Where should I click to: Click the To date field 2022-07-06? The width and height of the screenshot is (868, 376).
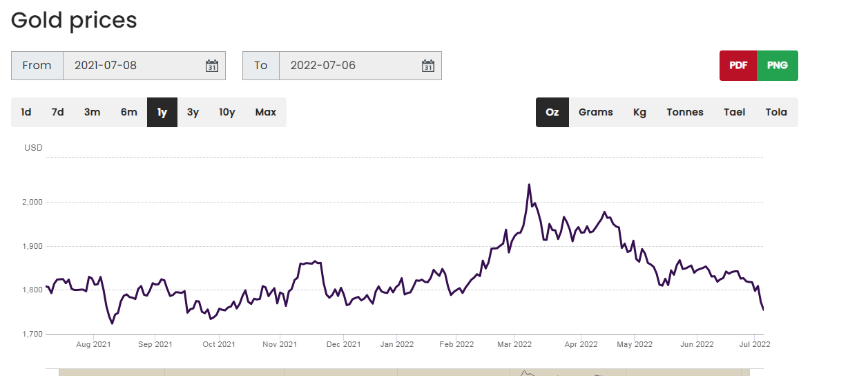coord(360,66)
